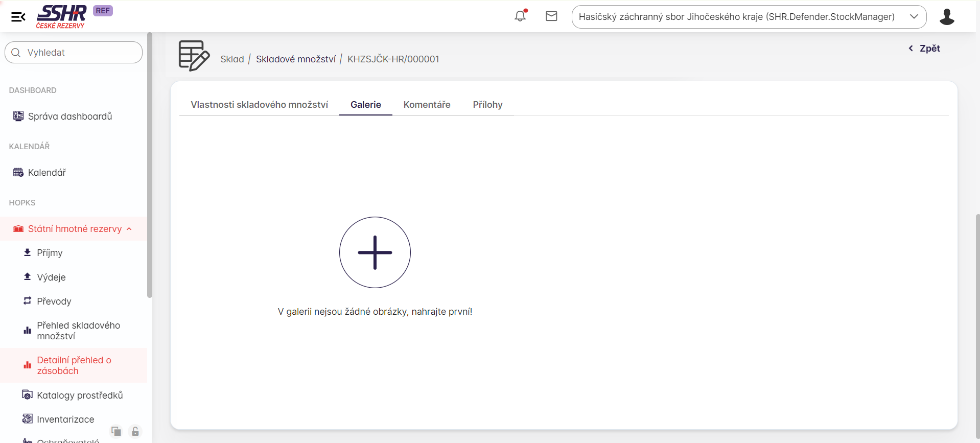
Task: Open the Přílohy tab
Action: 487,105
